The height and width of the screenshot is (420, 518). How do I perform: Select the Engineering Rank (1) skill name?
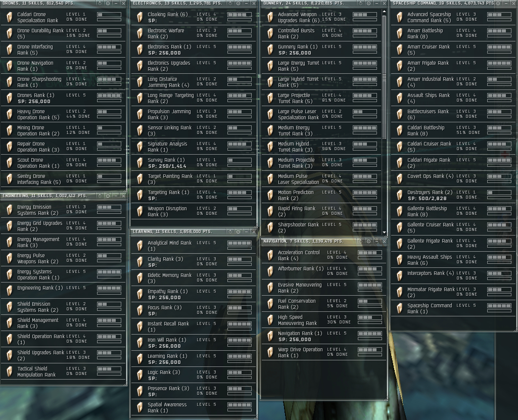pyautogui.click(x=40, y=288)
